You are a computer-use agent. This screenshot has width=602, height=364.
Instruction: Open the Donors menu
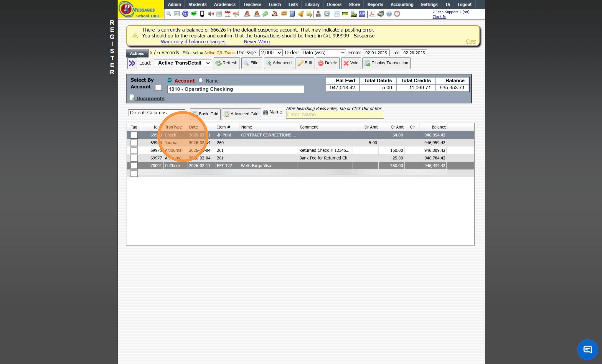334,4
